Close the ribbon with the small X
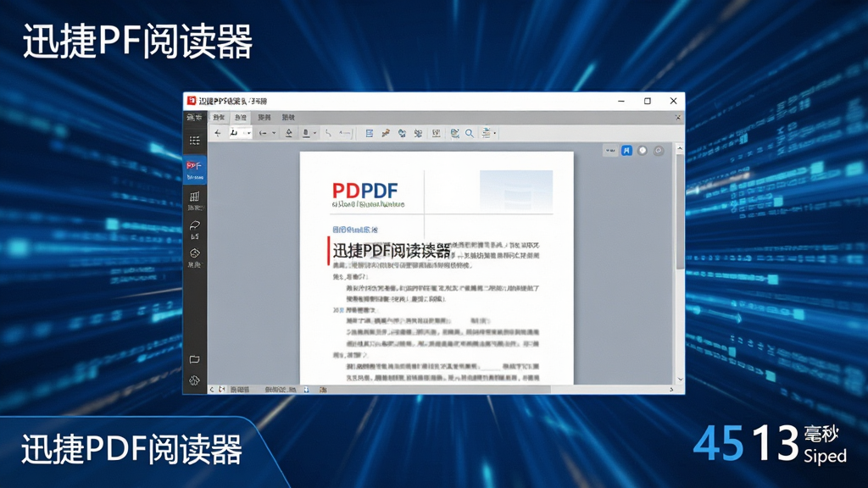The height and width of the screenshot is (488, 868). 677,117
